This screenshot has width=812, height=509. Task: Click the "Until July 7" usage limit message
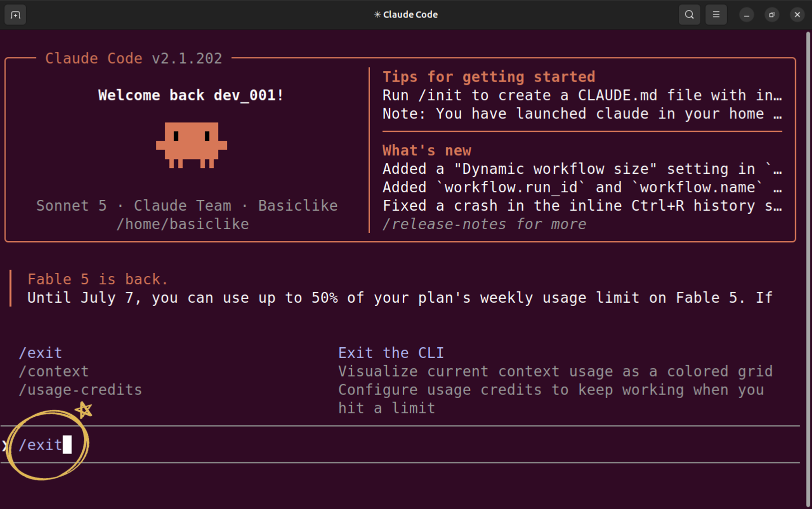400,298
